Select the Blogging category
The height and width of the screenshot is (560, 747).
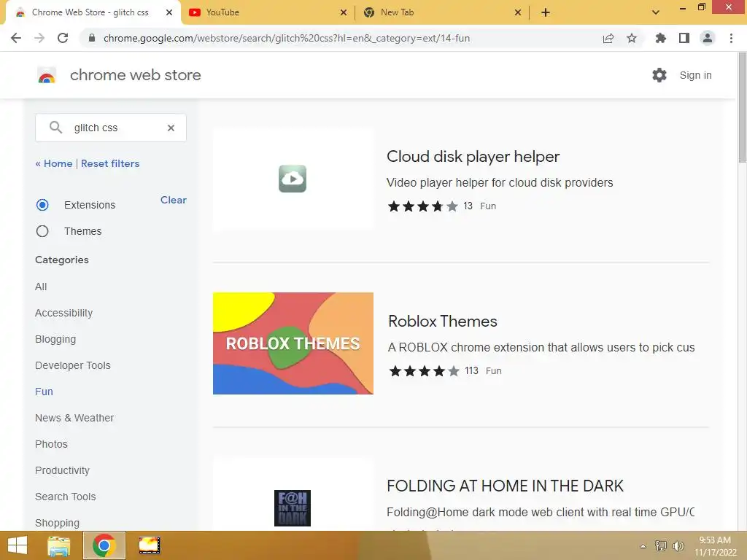(55, 339)
